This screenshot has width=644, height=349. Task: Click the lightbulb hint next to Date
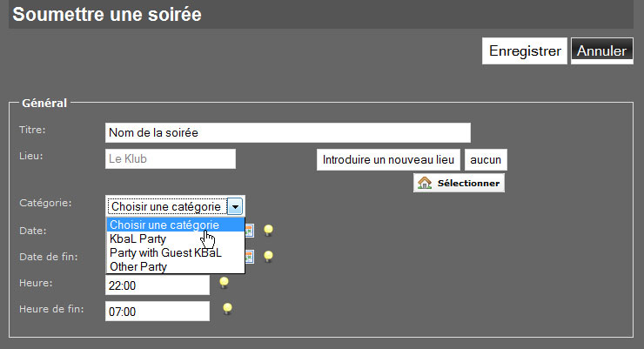tap(268, 231)
